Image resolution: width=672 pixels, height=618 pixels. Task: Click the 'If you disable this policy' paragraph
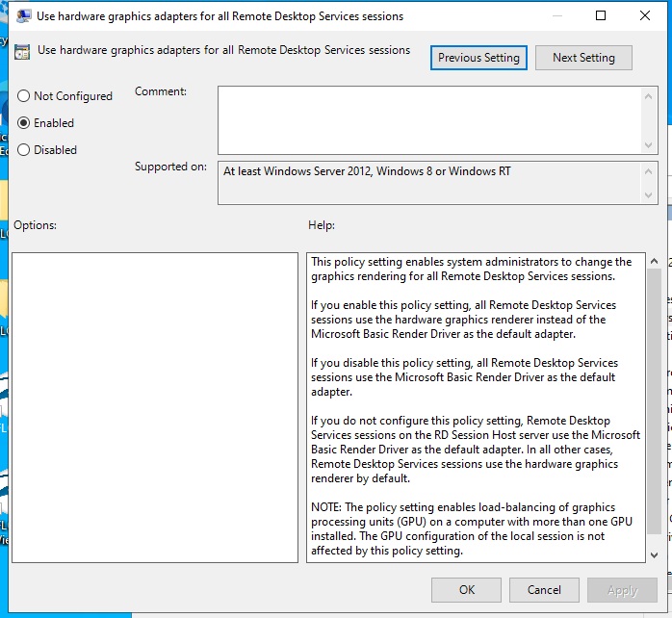465,377
